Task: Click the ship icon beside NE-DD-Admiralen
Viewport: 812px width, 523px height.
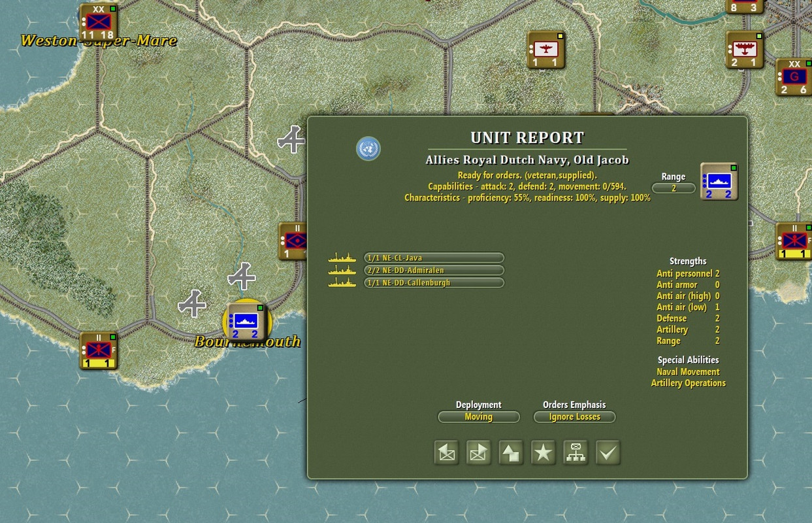Action: click(x=342, y=271)
